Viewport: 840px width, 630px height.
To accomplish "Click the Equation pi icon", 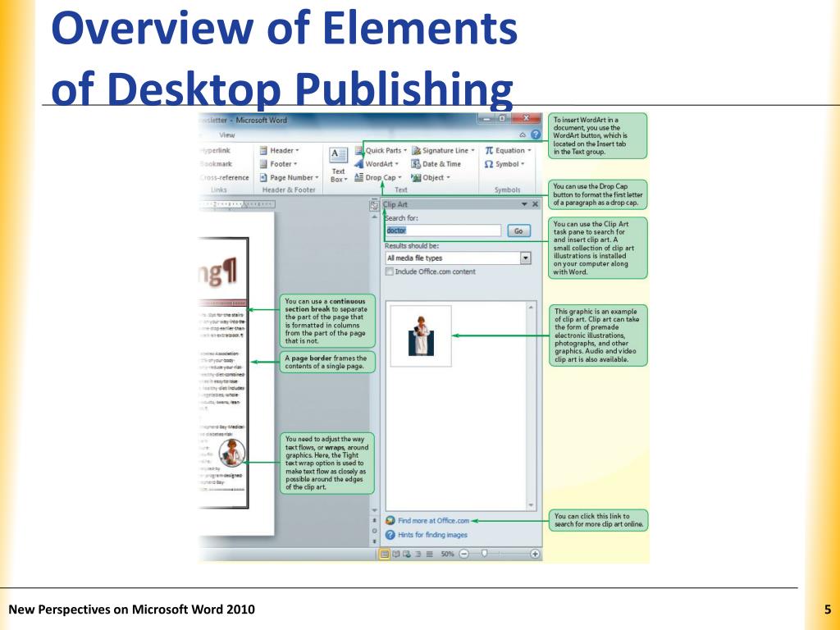I will click(489, 151).
